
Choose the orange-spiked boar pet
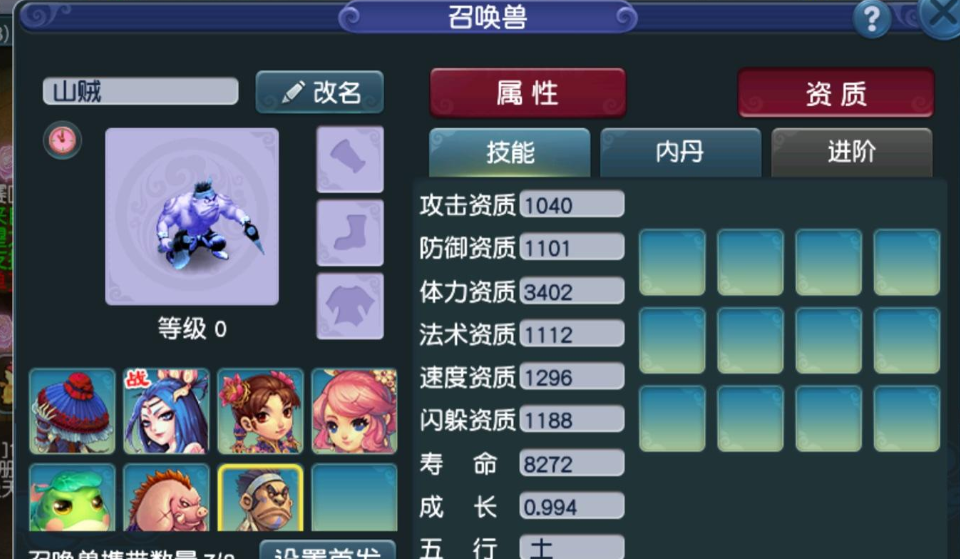(x=166, y=497)
